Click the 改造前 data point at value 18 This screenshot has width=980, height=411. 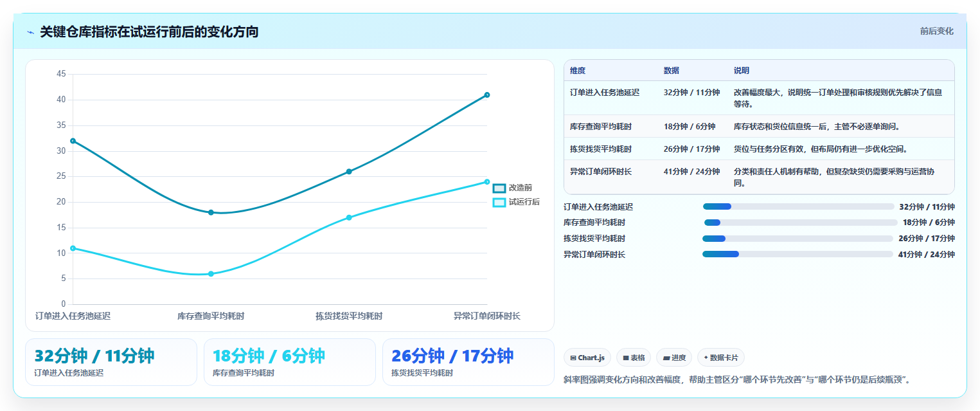pos(211,212)
